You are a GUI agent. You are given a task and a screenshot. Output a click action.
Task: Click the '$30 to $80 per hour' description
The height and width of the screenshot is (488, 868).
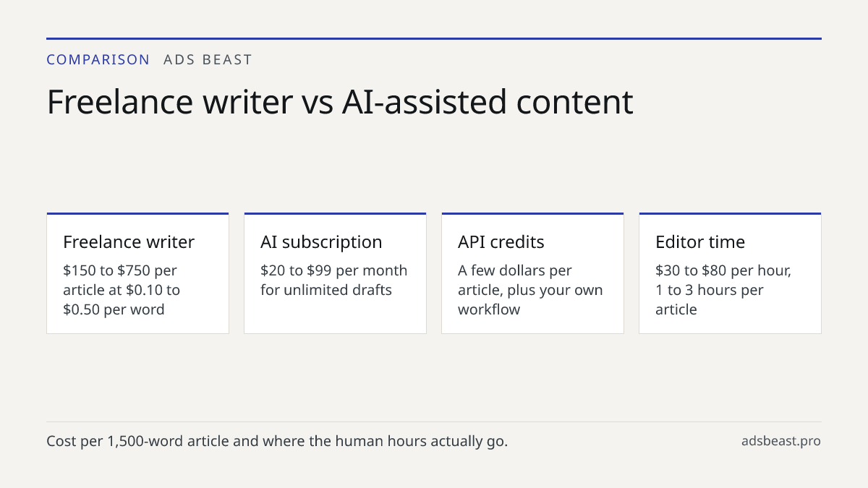[723, 290]
